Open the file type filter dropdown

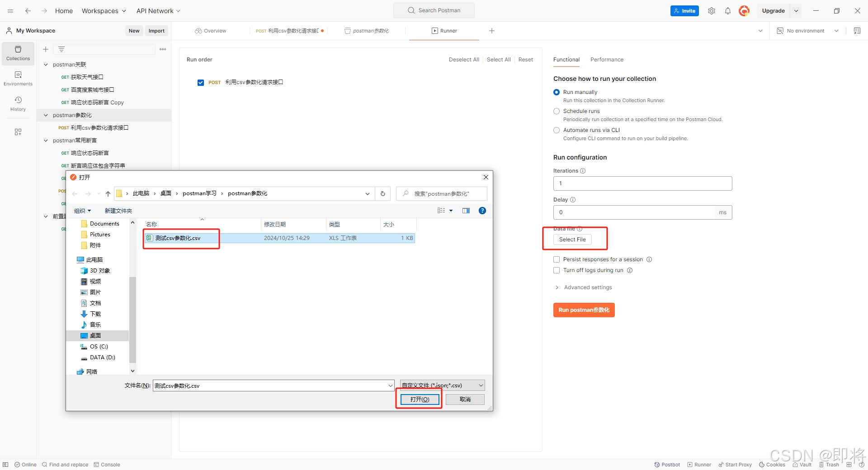pos(442,385)
